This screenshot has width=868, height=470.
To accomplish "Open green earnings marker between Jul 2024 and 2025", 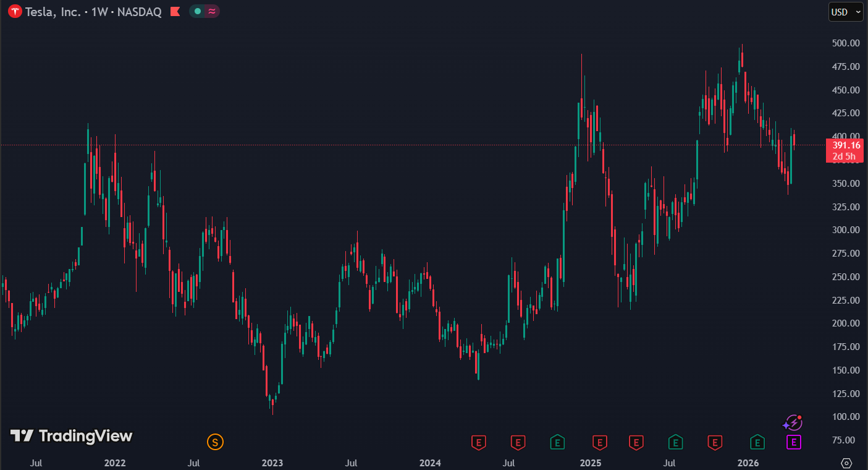I will [x=558, y=442].
